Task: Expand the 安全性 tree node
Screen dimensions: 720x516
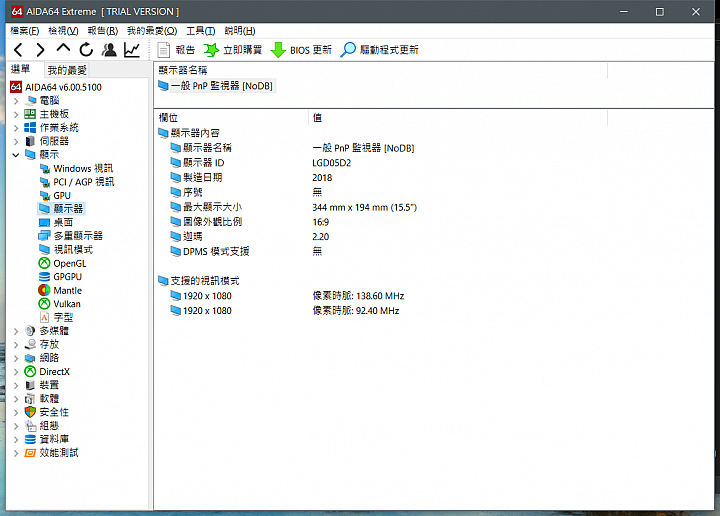Action: coord(16,412)
